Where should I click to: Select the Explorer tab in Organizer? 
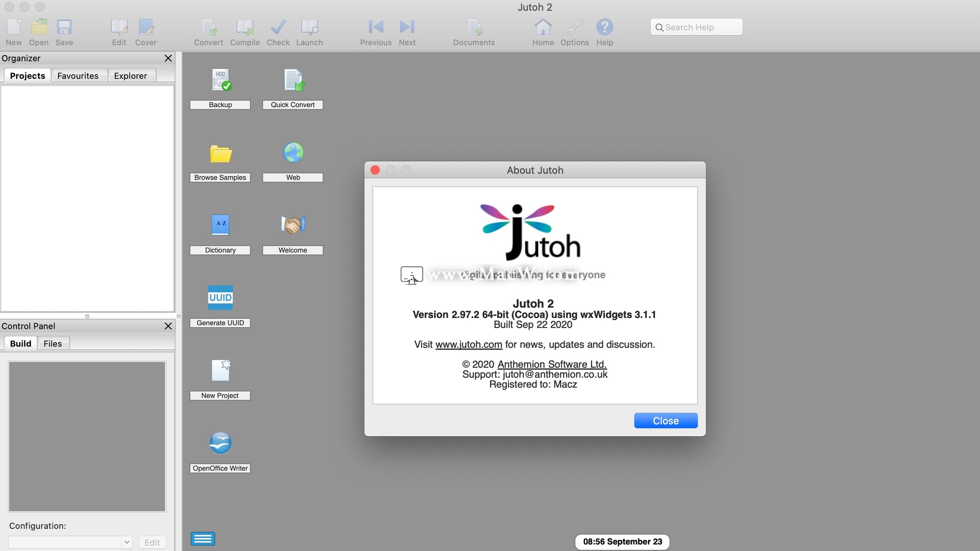coord(130,76)
